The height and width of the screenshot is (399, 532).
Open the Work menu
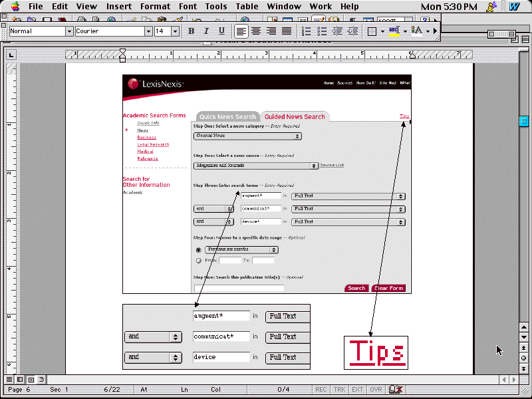[x=321, y=7]
